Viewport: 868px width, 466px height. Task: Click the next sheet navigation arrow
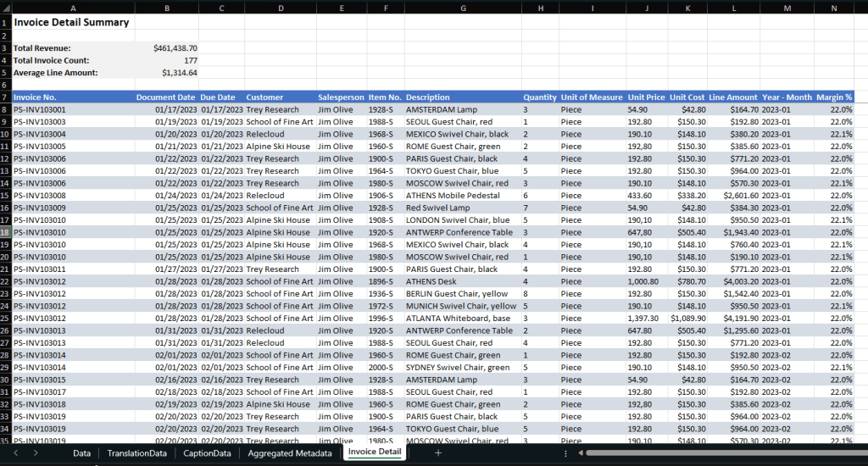[36, 453]
